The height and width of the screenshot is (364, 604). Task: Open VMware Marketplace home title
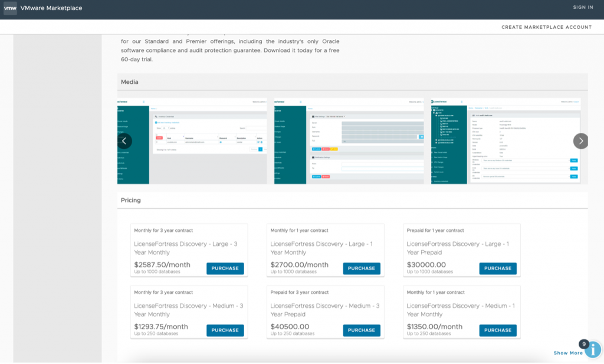tap(51, 8)
